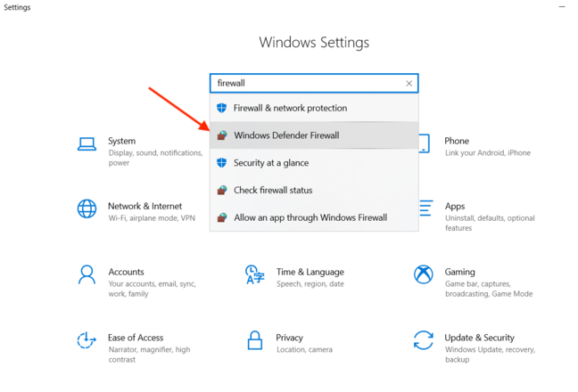Open Privacy settings category

tap(290, 343)
